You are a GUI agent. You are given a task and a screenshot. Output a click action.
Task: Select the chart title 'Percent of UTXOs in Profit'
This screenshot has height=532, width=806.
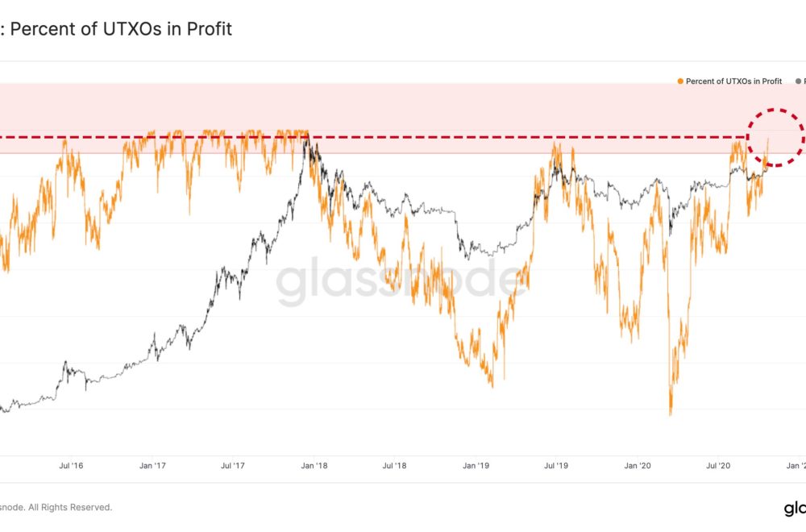coord(121,29)
